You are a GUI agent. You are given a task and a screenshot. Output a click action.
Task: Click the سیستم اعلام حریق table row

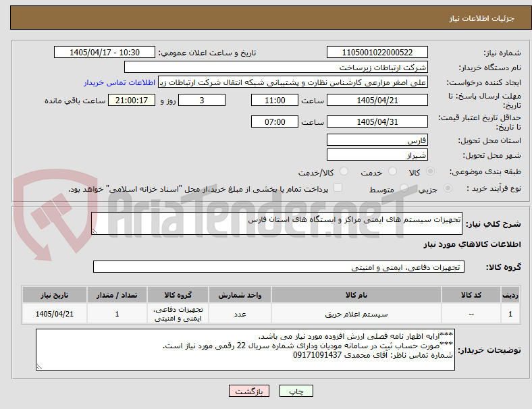point(271,314)
